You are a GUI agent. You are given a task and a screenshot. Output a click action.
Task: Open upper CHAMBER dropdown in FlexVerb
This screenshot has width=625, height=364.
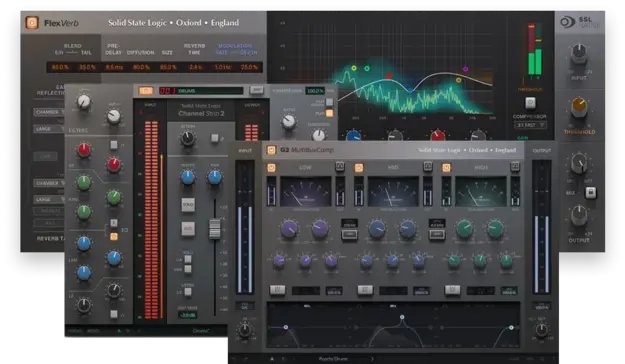pos(49,112)
